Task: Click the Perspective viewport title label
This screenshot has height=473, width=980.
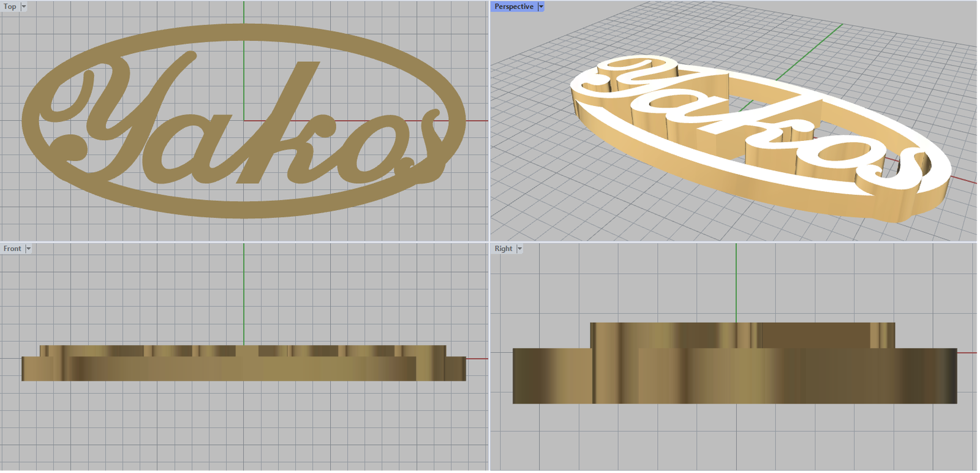Action: pyautogui.click(x=513, y=7)
